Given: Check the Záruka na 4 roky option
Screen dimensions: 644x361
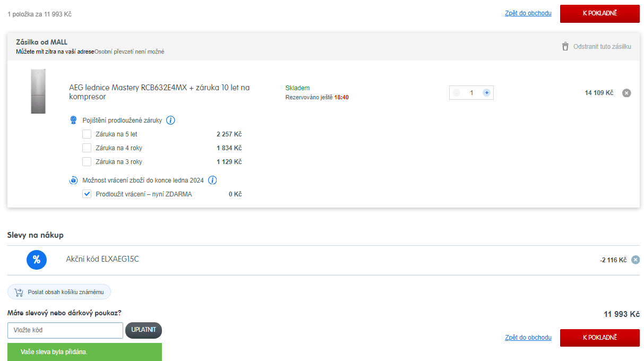Looking at the screenshot, I should tap(87, 148).
